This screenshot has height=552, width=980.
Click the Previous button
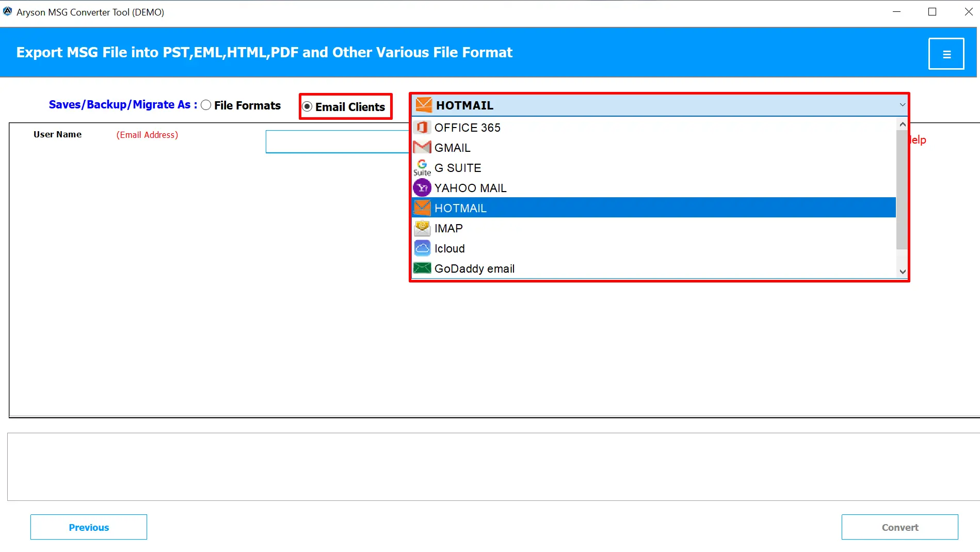coord(89,527)
